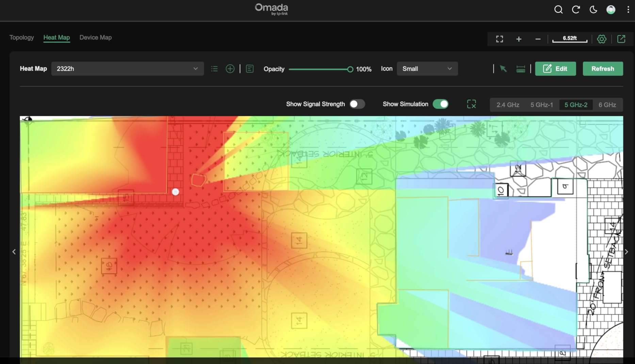Expand the right side panel arrow
This screenshot has height=364, width=635.
[x=626, y=252]
